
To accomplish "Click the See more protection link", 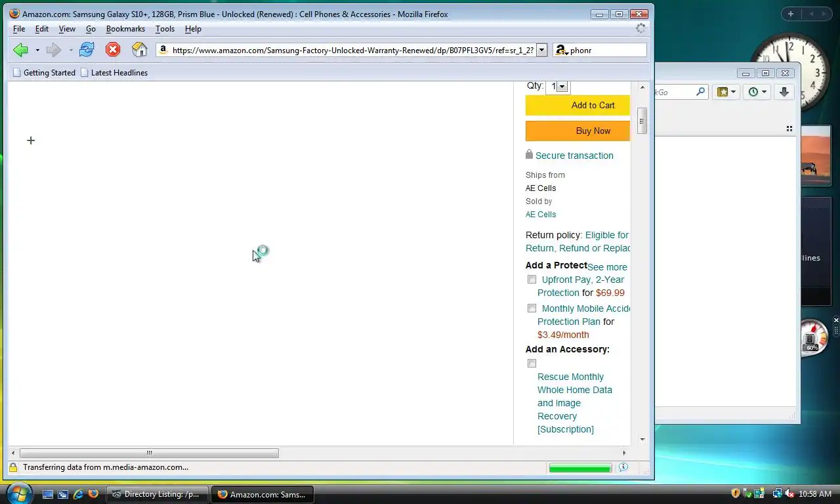I will tap(607, 267).
